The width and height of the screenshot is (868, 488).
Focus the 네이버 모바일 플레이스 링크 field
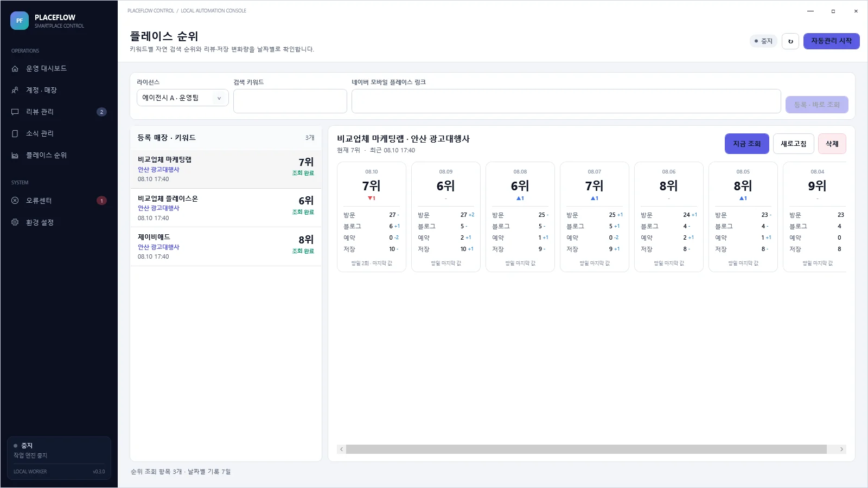pyautogui.click(x=566, y=101)
